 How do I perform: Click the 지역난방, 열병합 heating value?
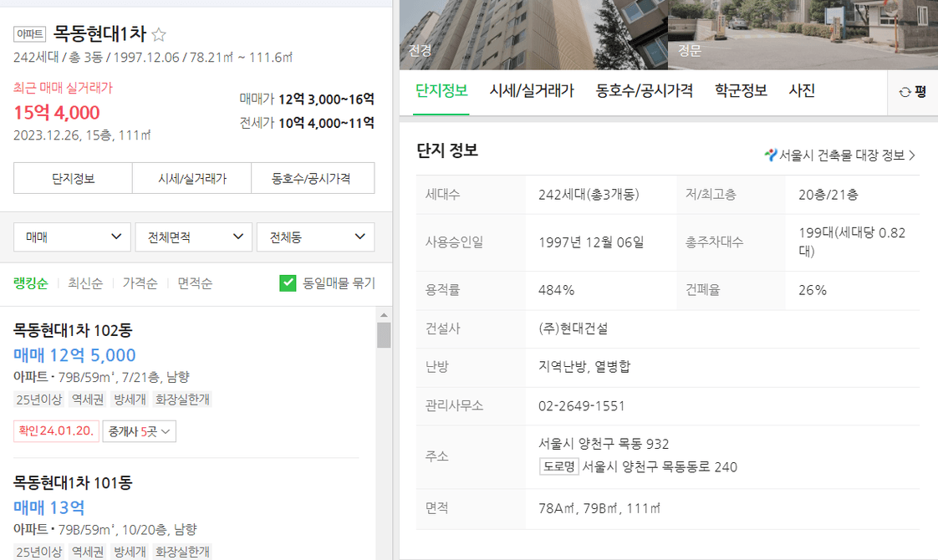(584, 367)
